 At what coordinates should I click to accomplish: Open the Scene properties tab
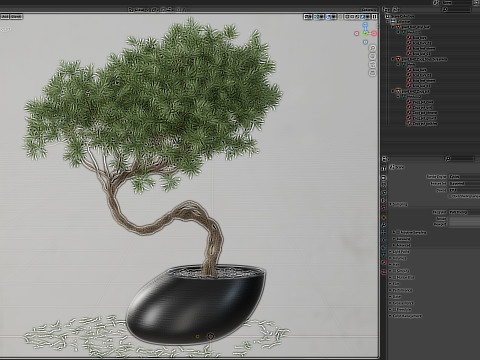pos(384,200)
